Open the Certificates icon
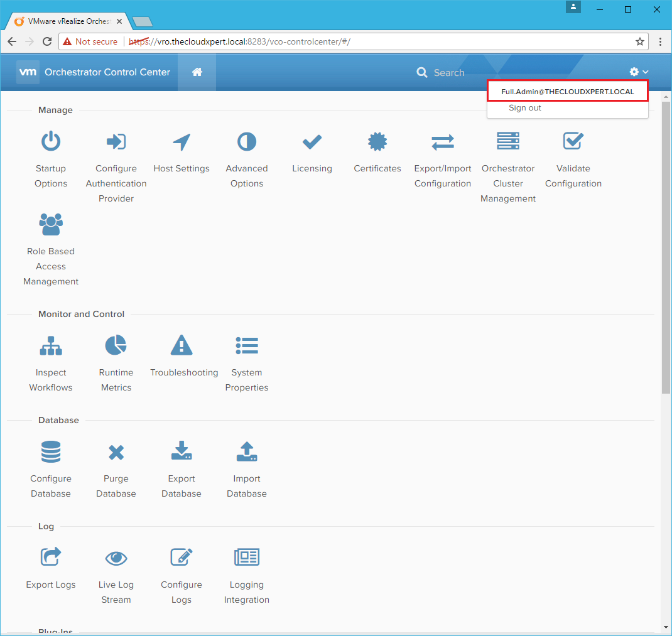 coord(377,142)
